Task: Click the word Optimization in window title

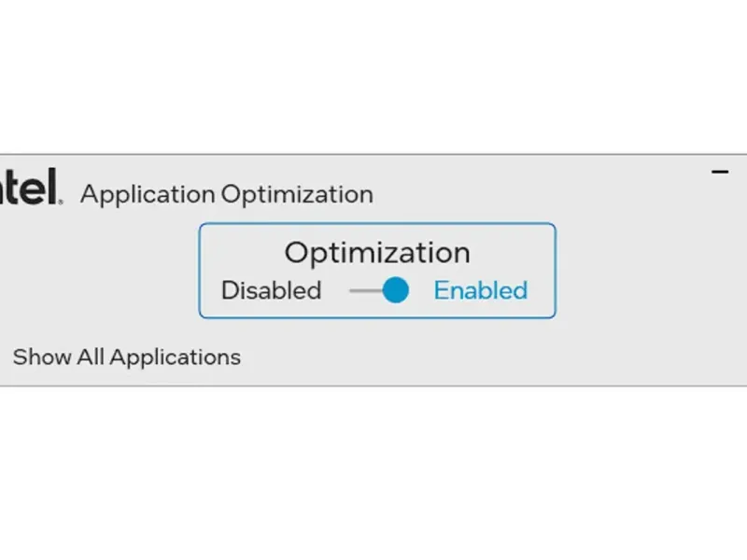Action: (x=297, y=194)
